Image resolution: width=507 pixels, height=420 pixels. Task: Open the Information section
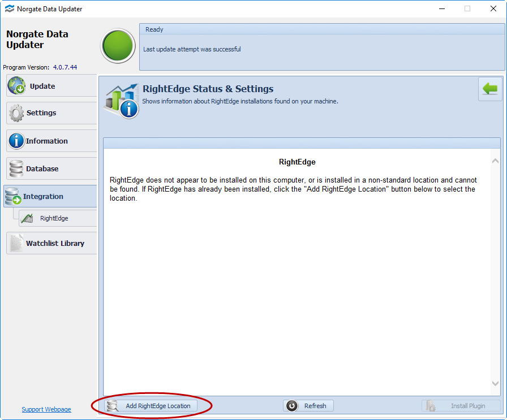coord(51,141)
